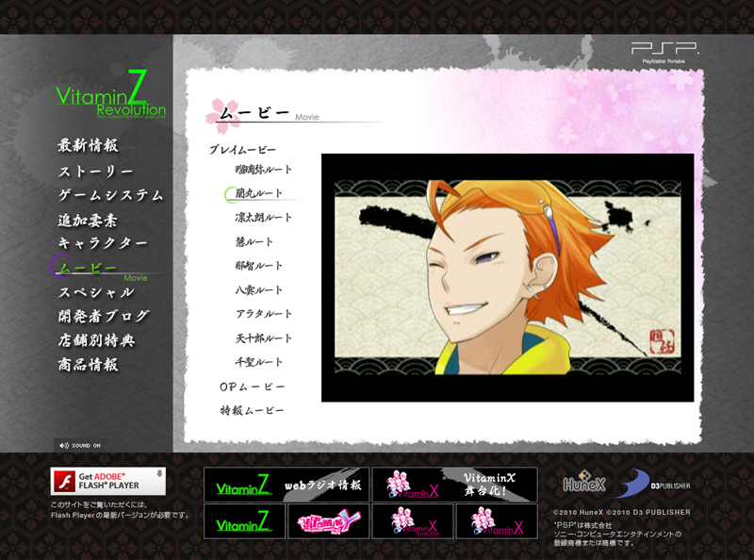
Task: Open the D3 Publisher logo link
Action: tap(653, 483)
